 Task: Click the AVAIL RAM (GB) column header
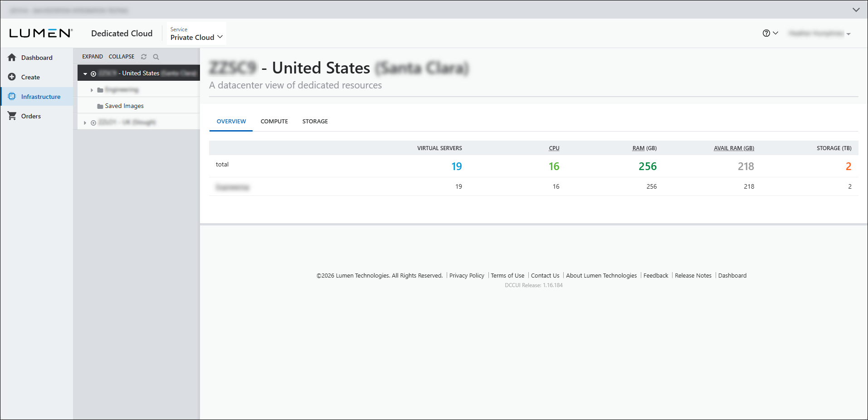click(734, 148)
